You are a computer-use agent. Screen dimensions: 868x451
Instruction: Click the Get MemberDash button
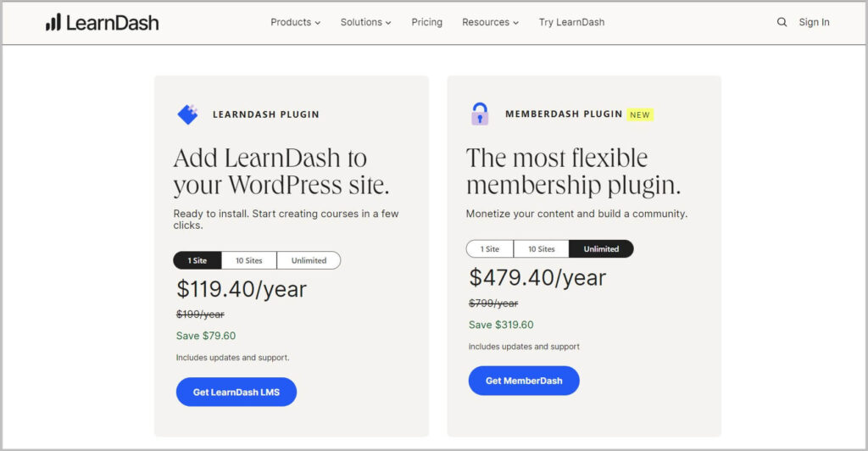pyautogui.click(x=524, y=381)
